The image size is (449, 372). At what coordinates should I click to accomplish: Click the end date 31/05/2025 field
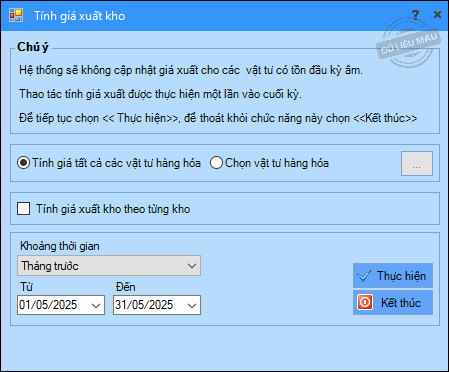pyautogui.click(x=157, y=305)
